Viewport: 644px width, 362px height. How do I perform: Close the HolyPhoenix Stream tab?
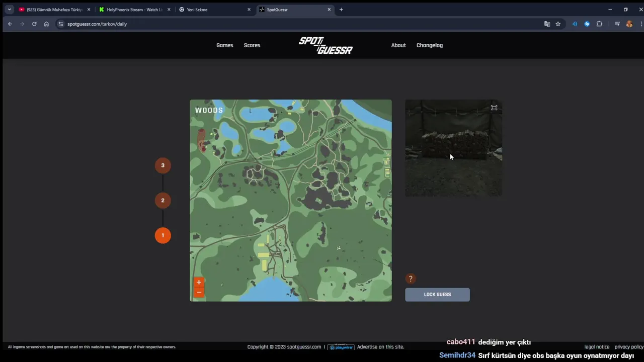(x=168, y=9)
